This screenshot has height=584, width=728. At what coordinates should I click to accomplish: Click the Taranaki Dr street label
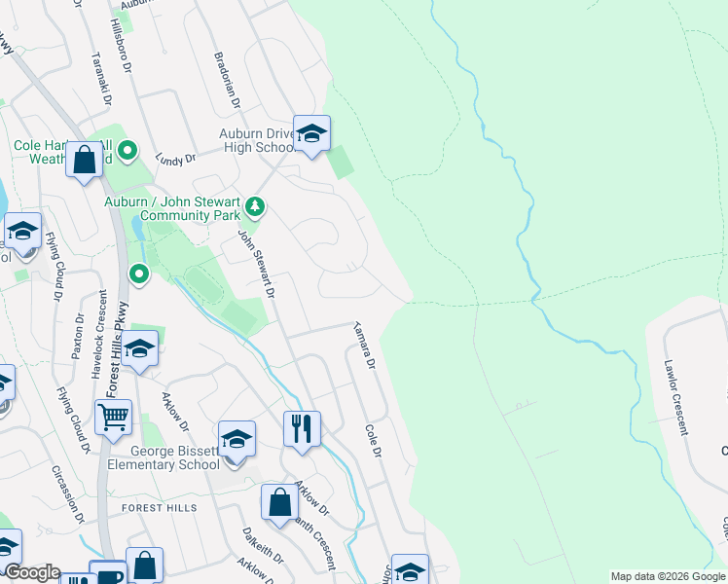click(x=101, y=79)
